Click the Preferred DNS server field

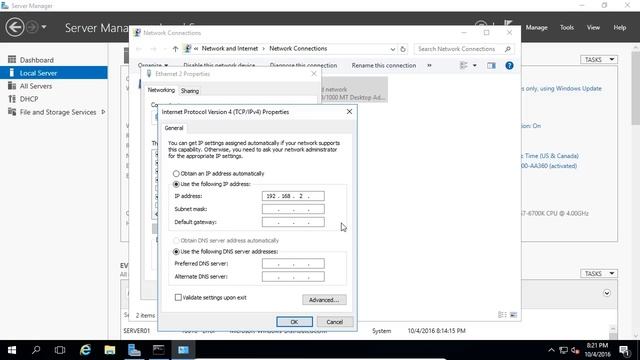(x=293, y=264)
